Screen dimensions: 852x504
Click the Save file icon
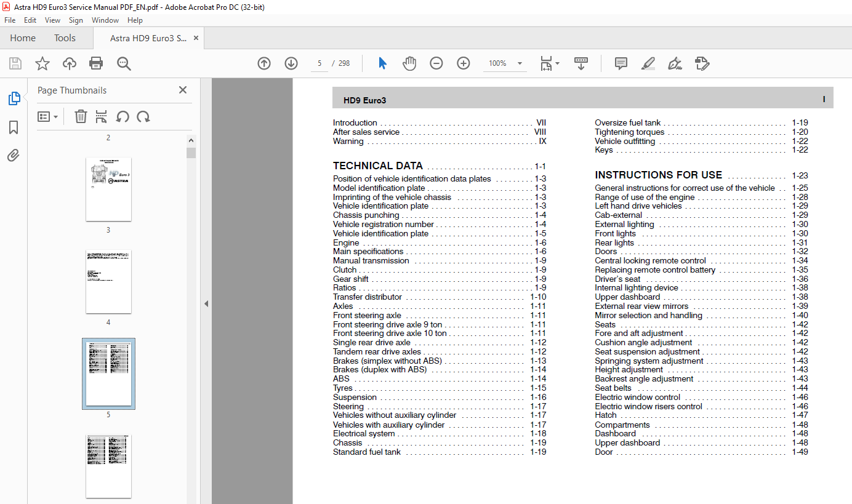tap(15, 63)
